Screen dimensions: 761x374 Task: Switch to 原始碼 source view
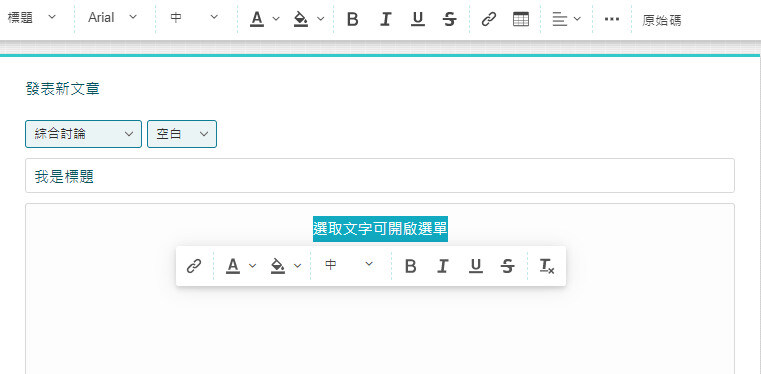[x=662, y=20]
